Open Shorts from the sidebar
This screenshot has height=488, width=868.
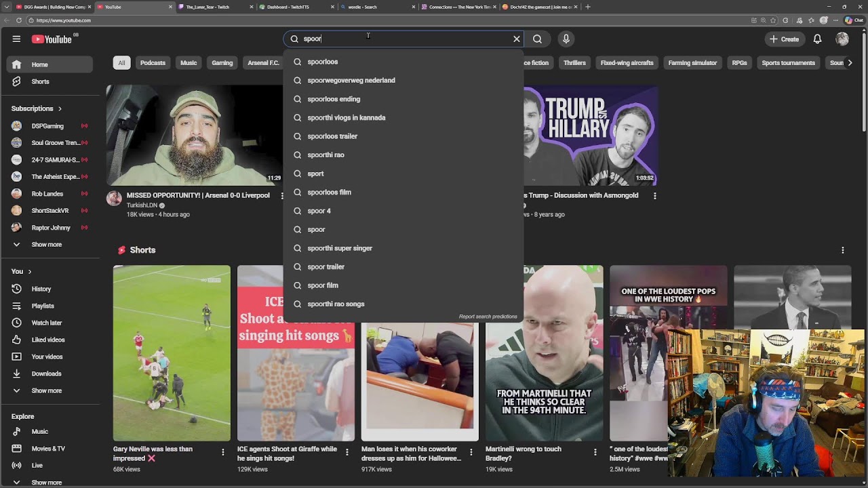[x=50, y=81]
